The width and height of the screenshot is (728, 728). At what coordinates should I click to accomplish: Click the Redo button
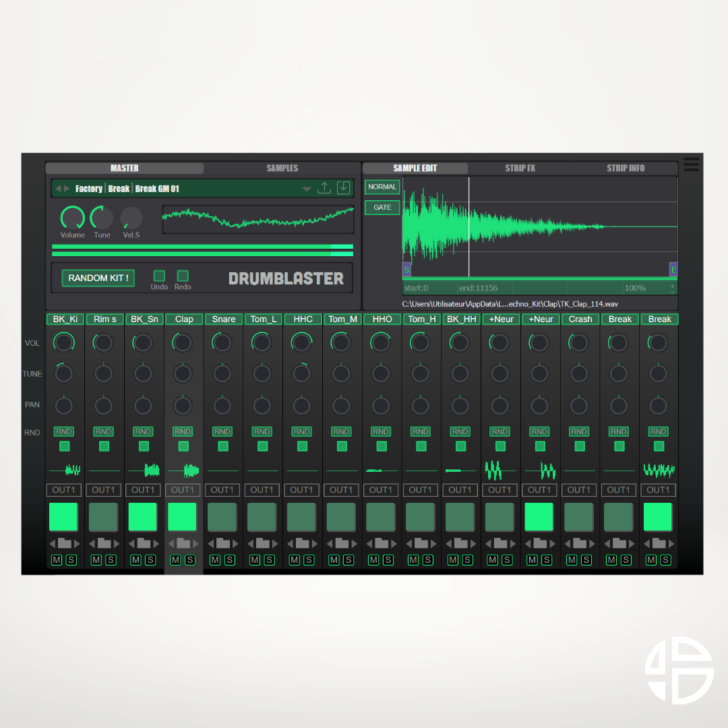tap(181, 275)
